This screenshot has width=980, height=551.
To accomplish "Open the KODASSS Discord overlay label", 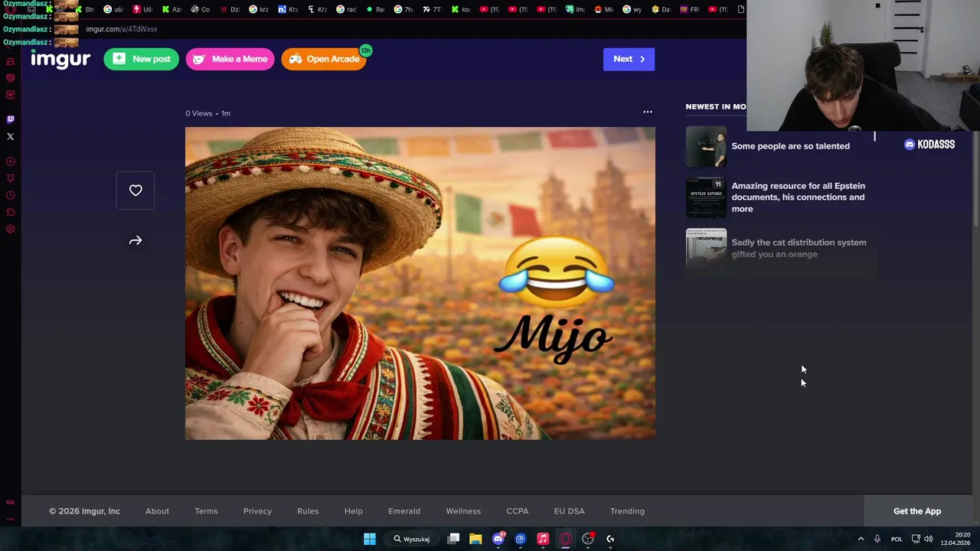I will 929,145.
